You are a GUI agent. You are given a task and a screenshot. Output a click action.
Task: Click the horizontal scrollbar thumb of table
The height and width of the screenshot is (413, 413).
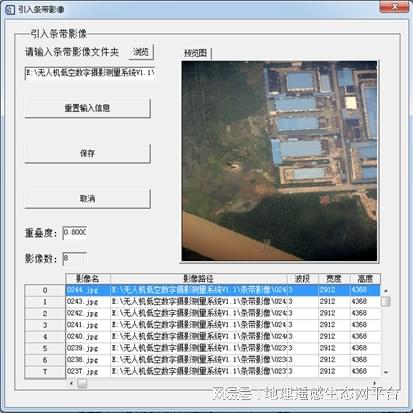tap(82, 384)
